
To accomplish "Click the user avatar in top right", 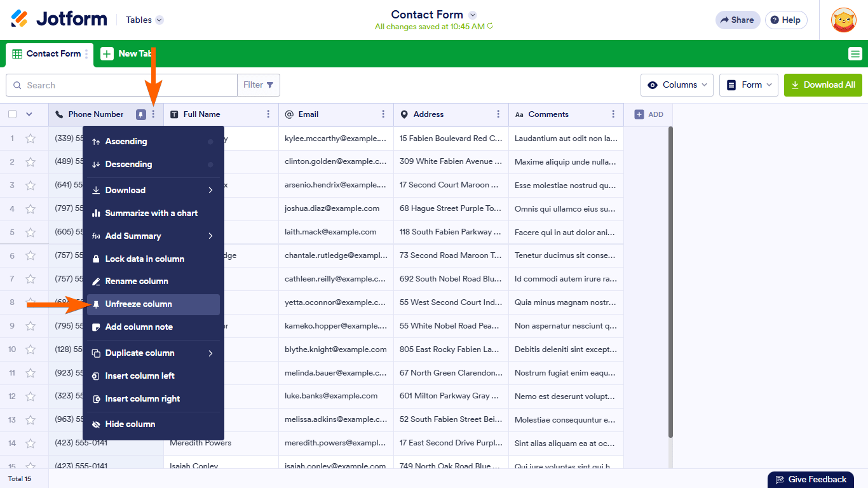I will click(843, 20).
